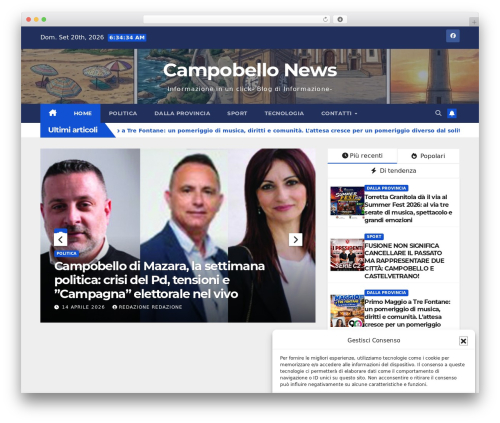Screen dimensions: 500x423
Task: Open the POLITICA menu section
Action: click(x=123, y=113)
